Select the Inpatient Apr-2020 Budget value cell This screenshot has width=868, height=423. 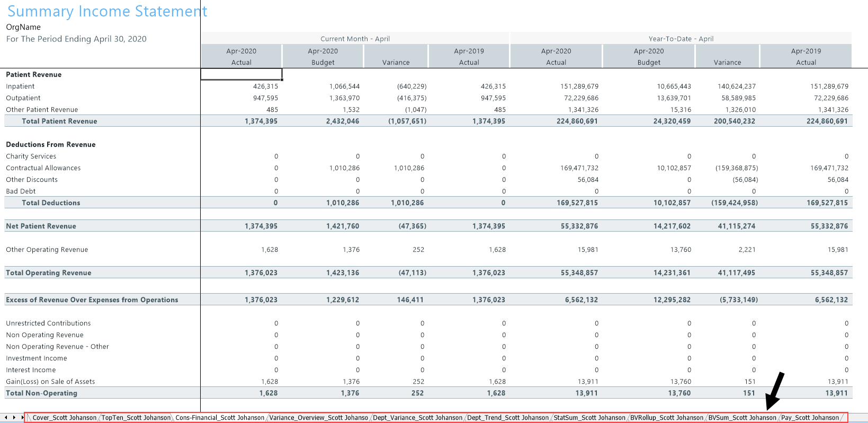pos(344,86)
